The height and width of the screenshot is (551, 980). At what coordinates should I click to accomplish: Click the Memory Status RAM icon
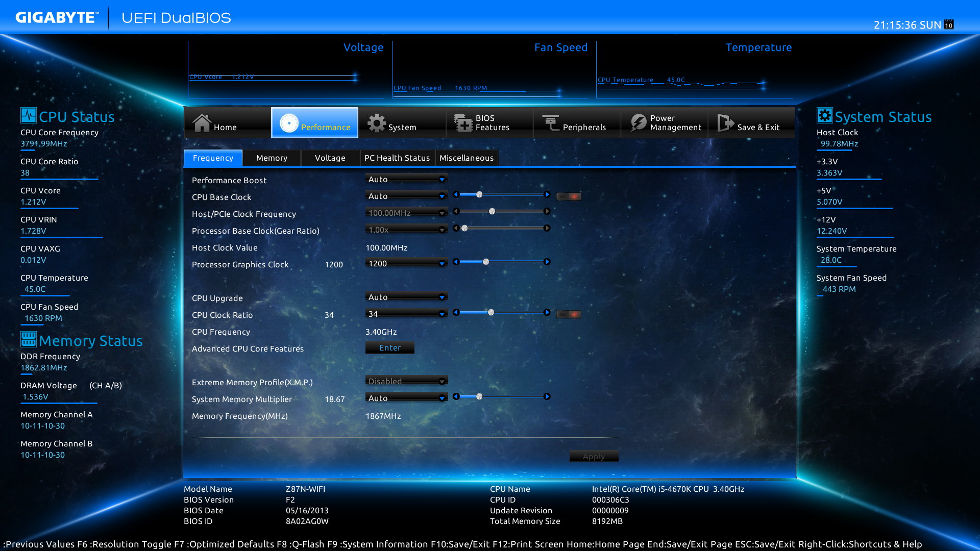[29, 339]
